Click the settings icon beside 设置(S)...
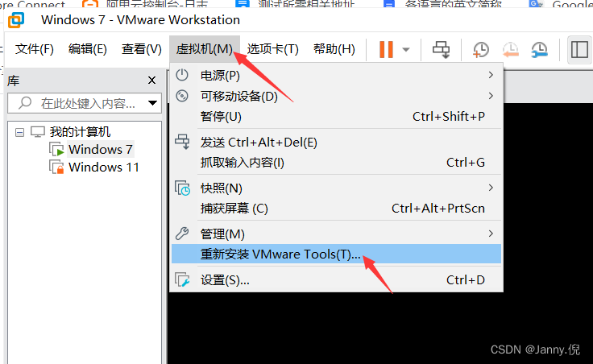Screen dimensions: 593x364 coord(182,279)
